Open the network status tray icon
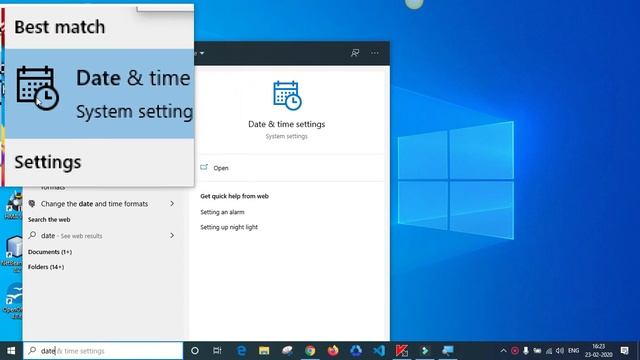Image resolution: width=640 pixels, height=360 pixels. coord(549,351)
